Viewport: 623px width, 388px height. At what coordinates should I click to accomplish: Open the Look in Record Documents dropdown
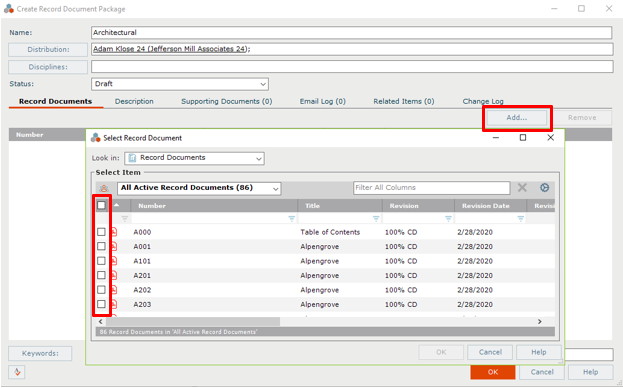[194, 158]
